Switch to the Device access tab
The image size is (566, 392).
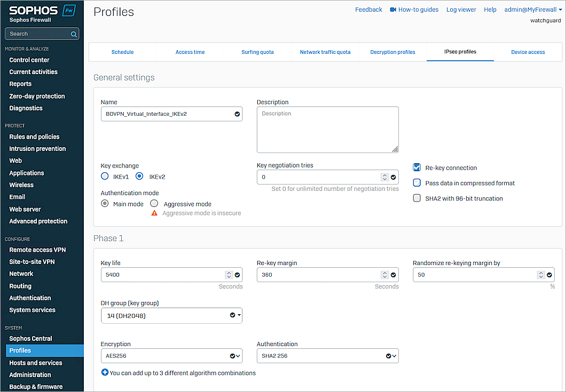click(528, 52)
